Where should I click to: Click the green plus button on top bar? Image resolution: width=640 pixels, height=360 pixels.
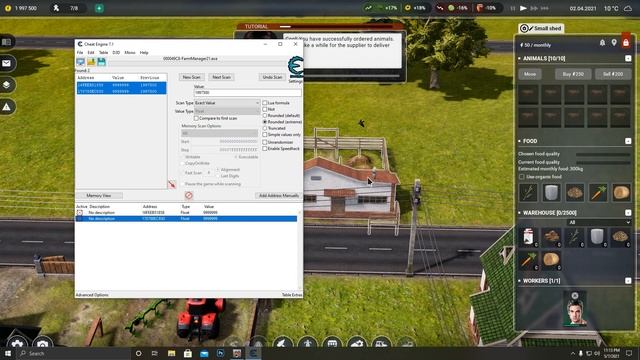click(x=99, y=8)
